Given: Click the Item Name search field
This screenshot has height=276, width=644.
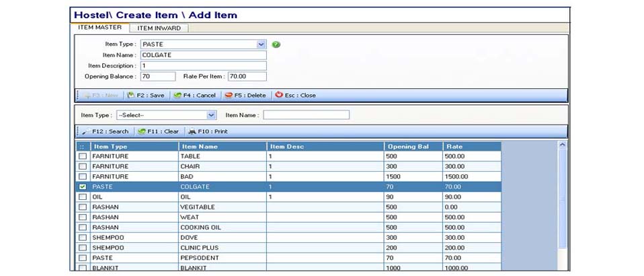Looking at the screenshot, I should 307,115.
